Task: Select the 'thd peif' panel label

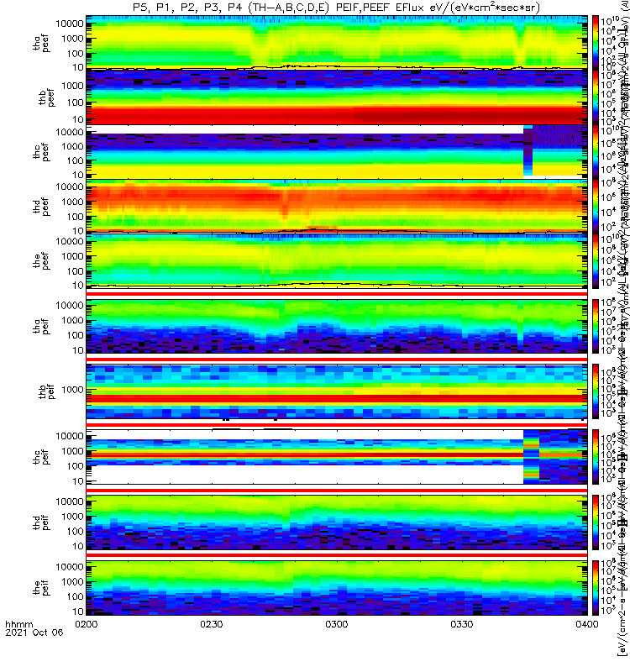Action: click(x=41, y=522)
